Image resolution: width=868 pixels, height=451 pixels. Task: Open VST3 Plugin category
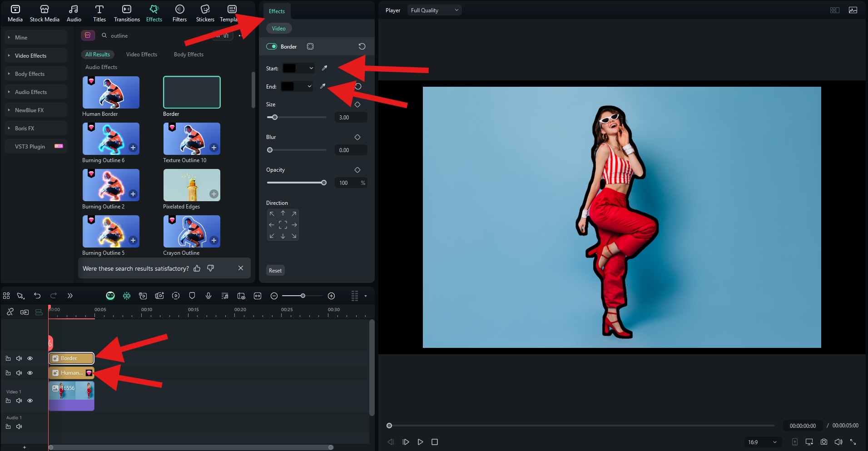pyautogui.click(x=36, y=146)
